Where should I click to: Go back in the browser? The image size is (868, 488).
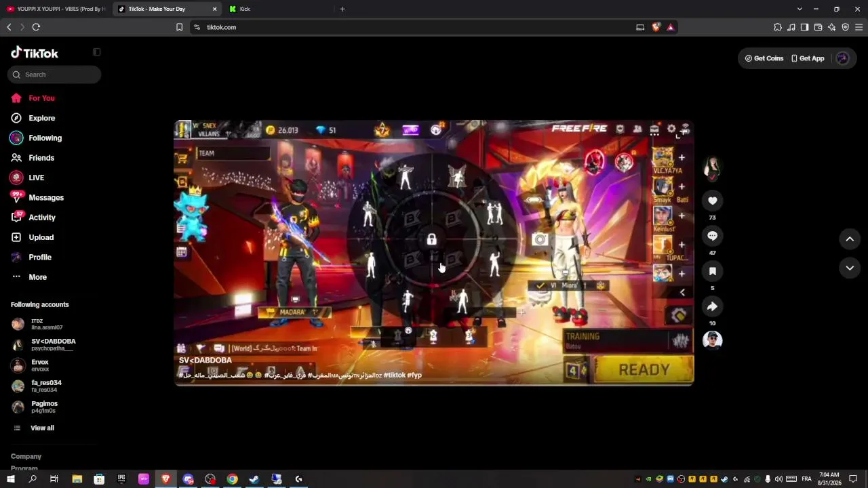pyautogui.click(x=9, y=27)
